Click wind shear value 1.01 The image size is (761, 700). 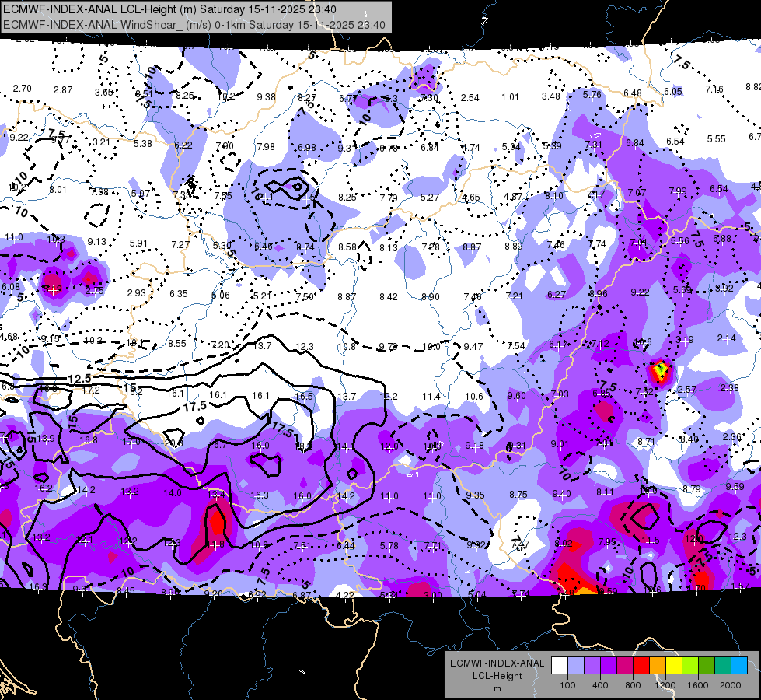coord(510,97)
